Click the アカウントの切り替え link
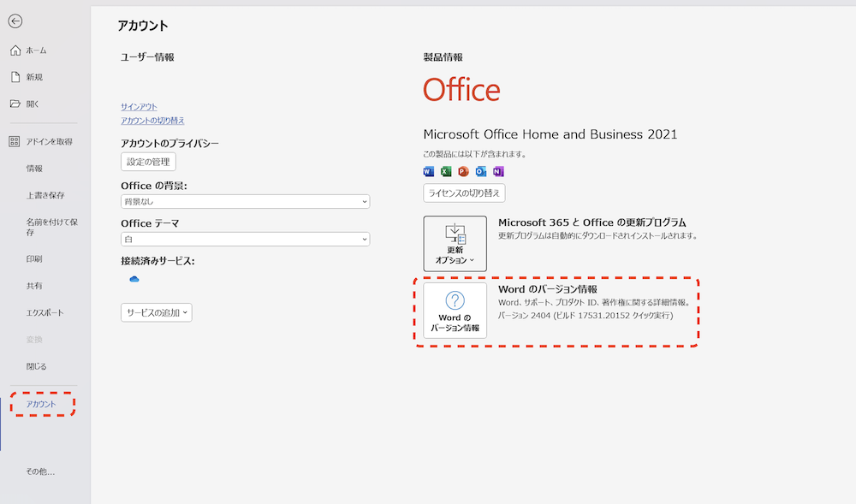Viewport: 856px width, 504px height. (153, 121)
